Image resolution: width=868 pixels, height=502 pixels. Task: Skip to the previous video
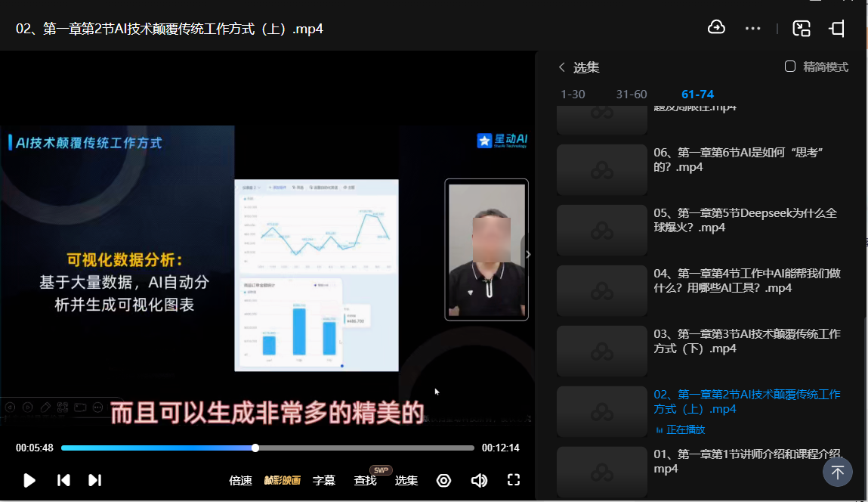tap(63, 480)
